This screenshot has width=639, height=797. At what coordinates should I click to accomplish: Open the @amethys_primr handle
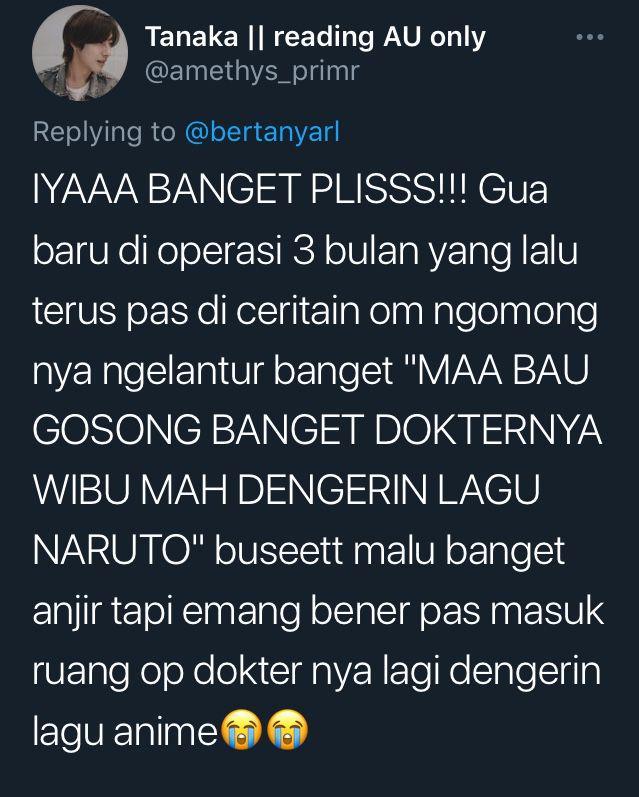pyautogui.click(x=252, y=71)
